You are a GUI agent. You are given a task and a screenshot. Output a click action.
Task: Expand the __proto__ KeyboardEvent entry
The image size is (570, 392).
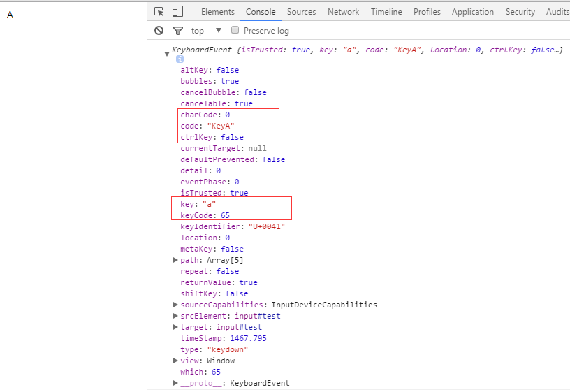(x=175, y=383)
